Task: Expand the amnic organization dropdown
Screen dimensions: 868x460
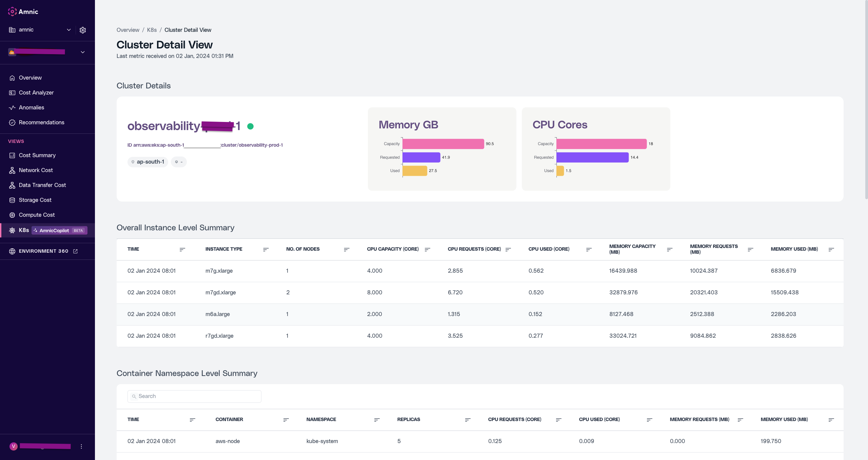Action: click(69, 30)
